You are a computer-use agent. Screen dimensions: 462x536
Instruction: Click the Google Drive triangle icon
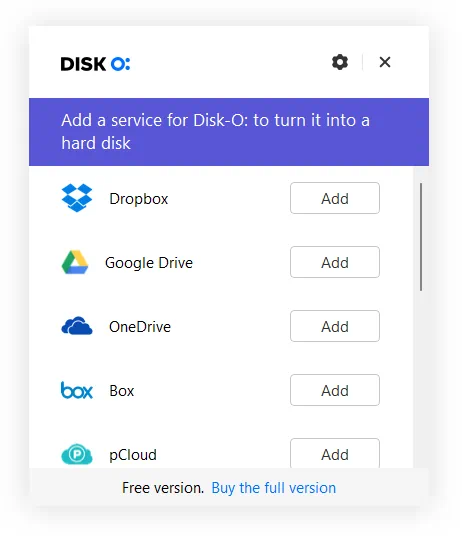75,262
